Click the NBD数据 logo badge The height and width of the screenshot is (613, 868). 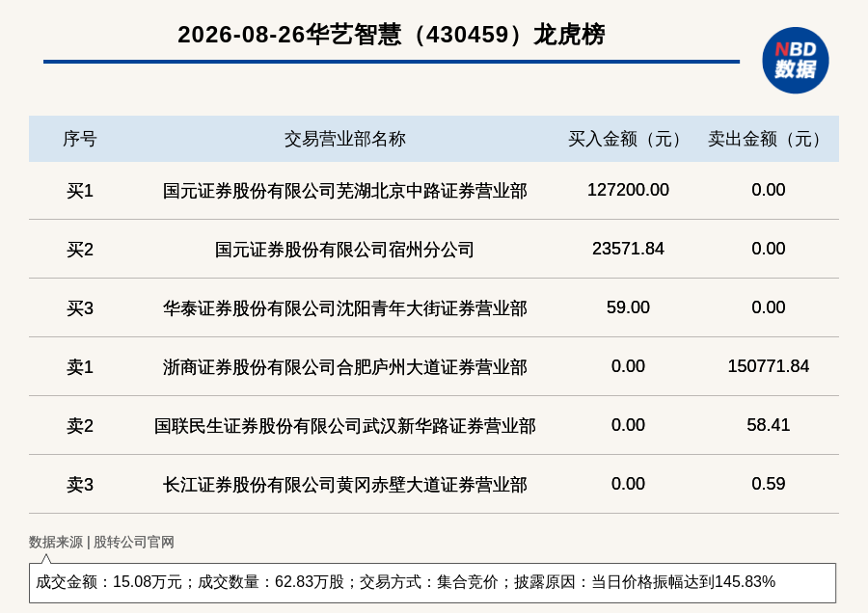tap(795, 61)
